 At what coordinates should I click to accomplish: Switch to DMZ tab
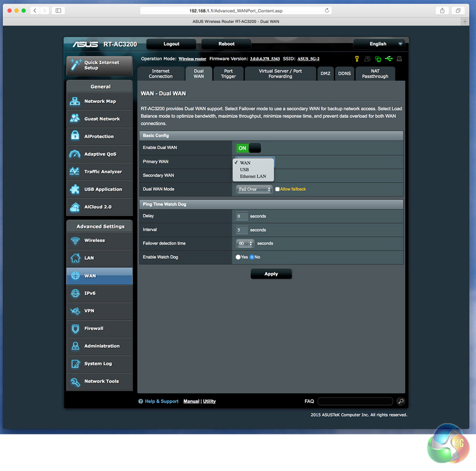[325, 74]
